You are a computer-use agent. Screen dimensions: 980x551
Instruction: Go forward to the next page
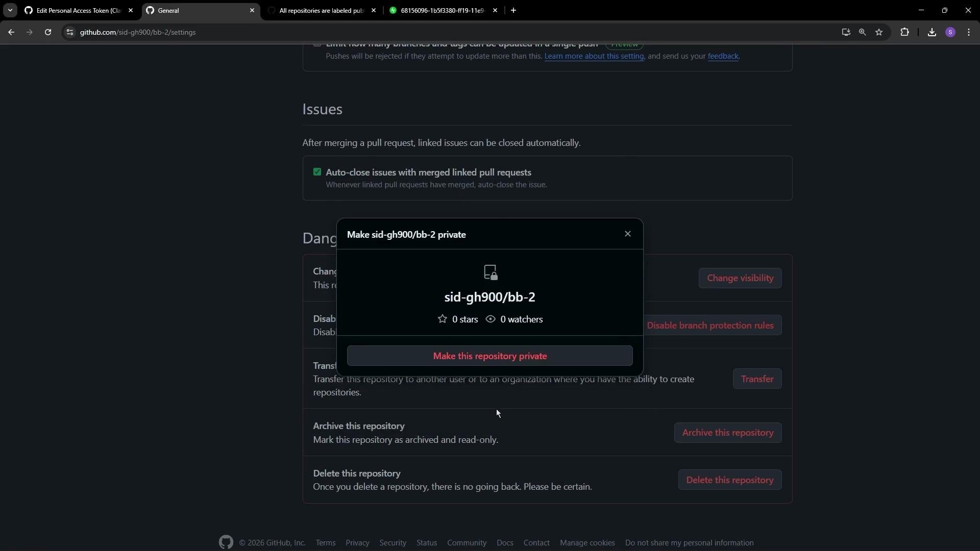pos(30,32)
